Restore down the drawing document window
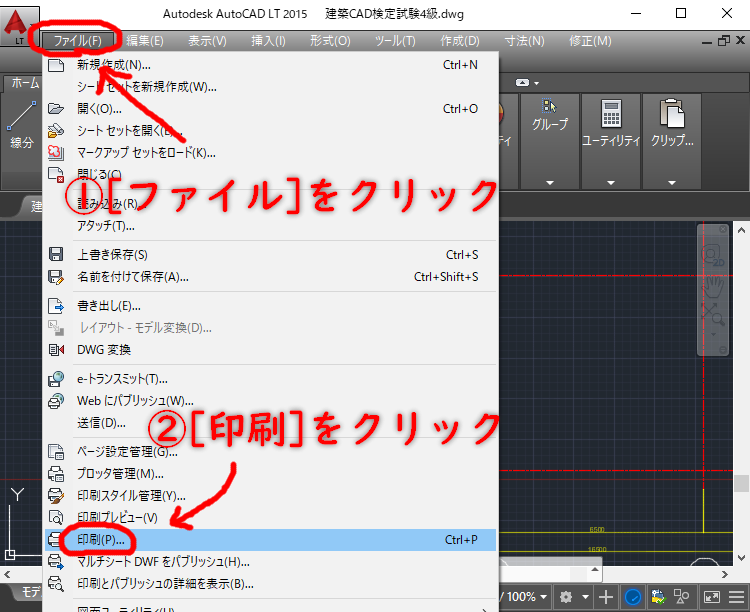The height and width of the screenshot is (612, 750). [724, 41]
